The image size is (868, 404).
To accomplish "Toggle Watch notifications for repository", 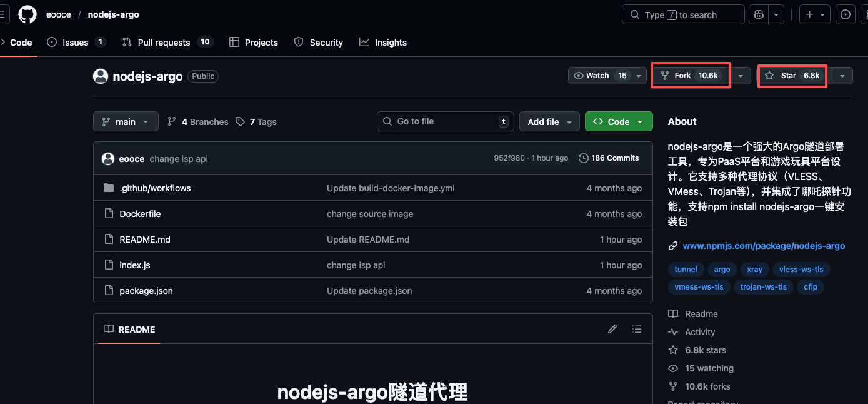I will pyautogui.click(x=599, y=76).
